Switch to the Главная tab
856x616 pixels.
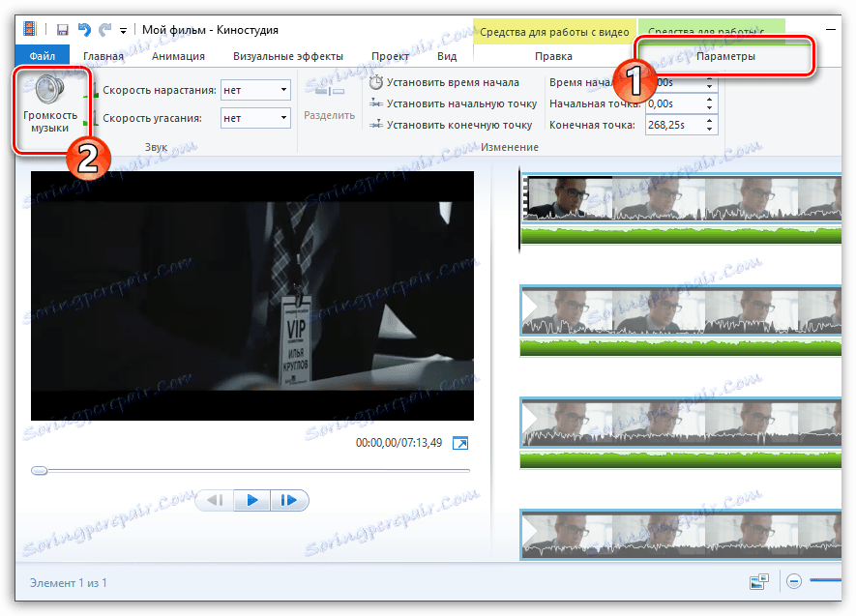coord(103,56)
